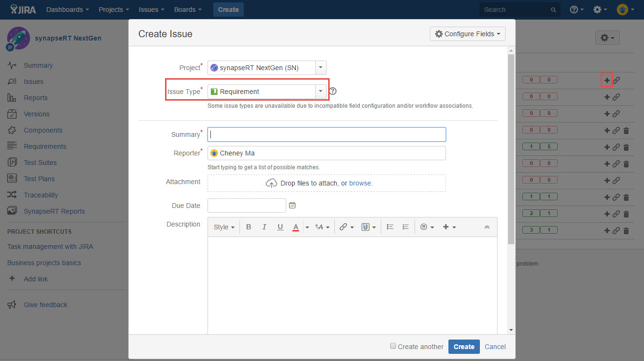
Task: Click the plus icon beside Add link
Action: [12, 278]
